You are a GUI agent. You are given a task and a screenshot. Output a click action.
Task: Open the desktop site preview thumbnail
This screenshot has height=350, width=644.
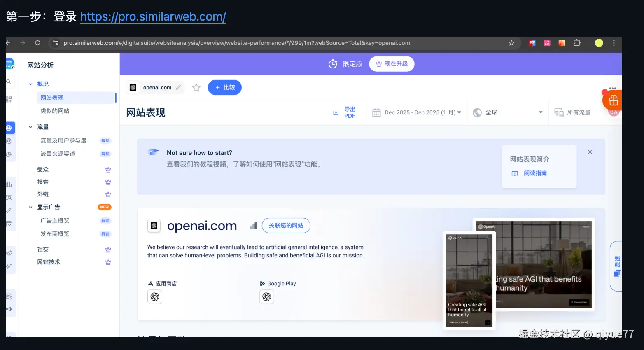point(544,265)
